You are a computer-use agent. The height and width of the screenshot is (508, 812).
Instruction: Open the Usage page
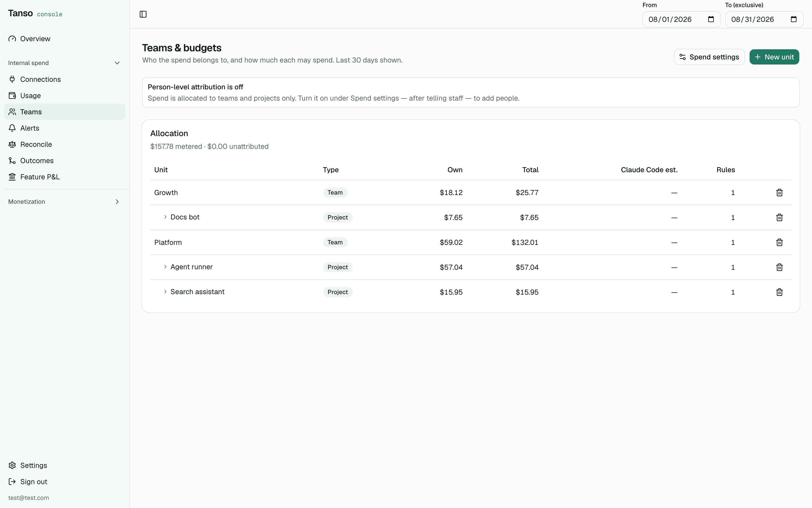coord(64,96)
